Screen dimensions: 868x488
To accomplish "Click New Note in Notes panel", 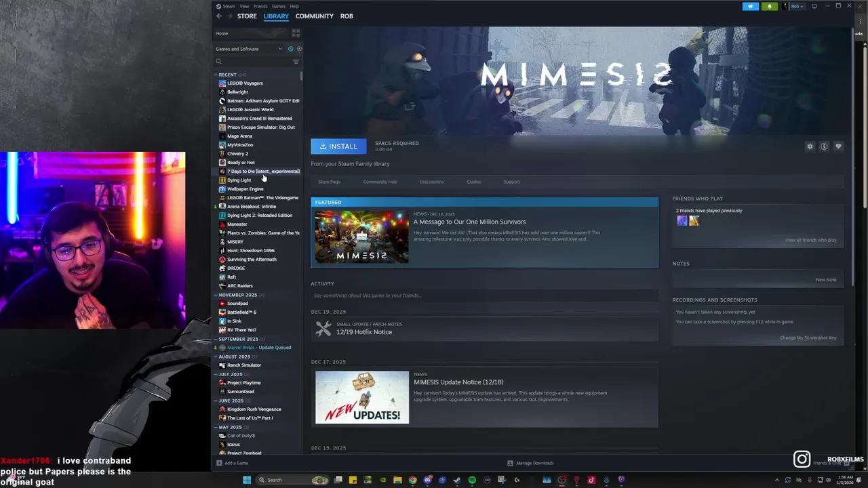I will [826, 280].
